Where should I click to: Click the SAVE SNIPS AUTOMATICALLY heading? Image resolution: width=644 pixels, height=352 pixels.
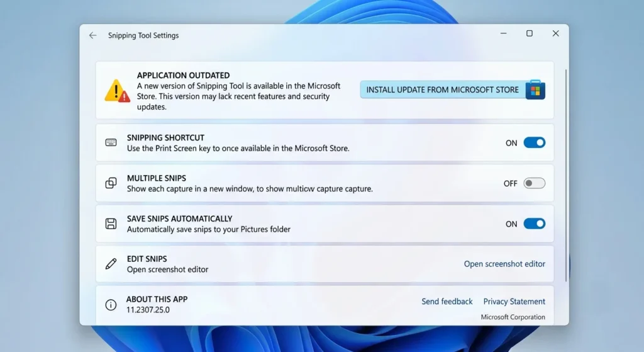coord(179,219)
